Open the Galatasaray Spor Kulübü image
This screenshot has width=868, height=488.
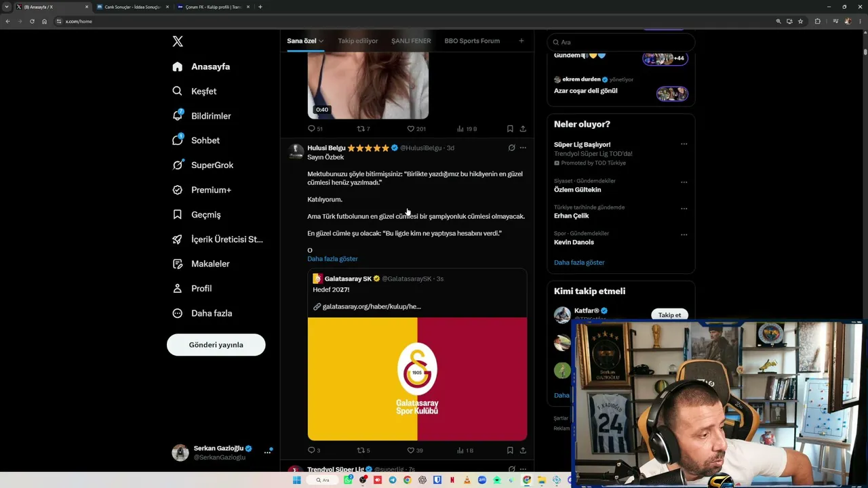[417, 379]
